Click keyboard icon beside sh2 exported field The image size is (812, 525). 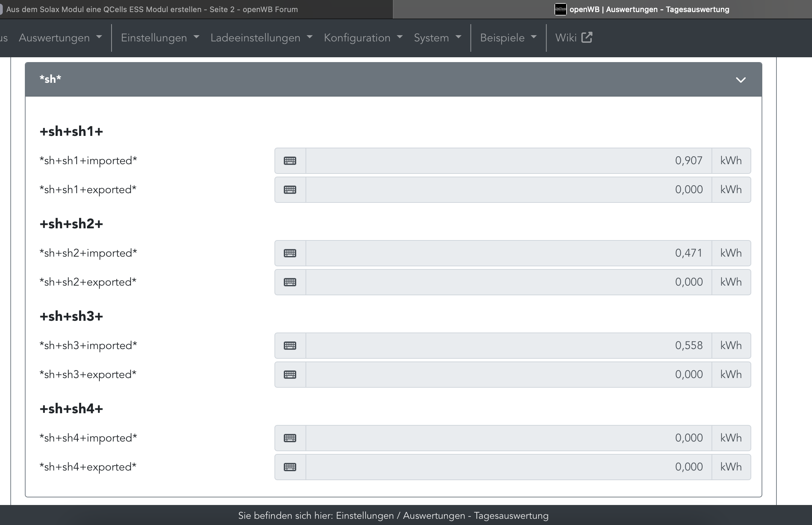point(290,282)
